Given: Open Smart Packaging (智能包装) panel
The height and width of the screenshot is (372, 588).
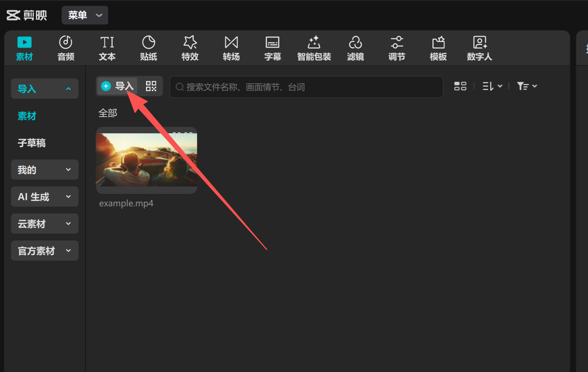Looking at the screenshot, I should pos(314,48).
